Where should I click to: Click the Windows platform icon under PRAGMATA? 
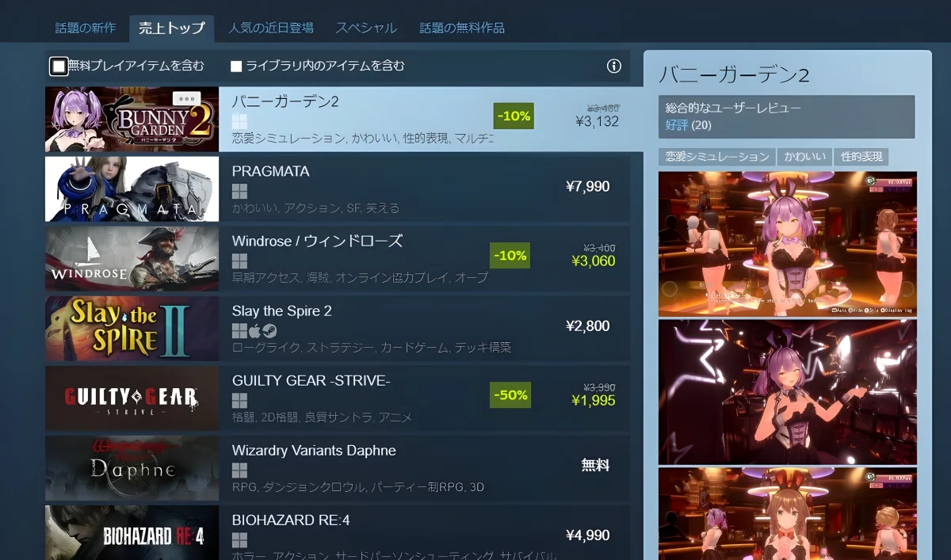point(239,191)
